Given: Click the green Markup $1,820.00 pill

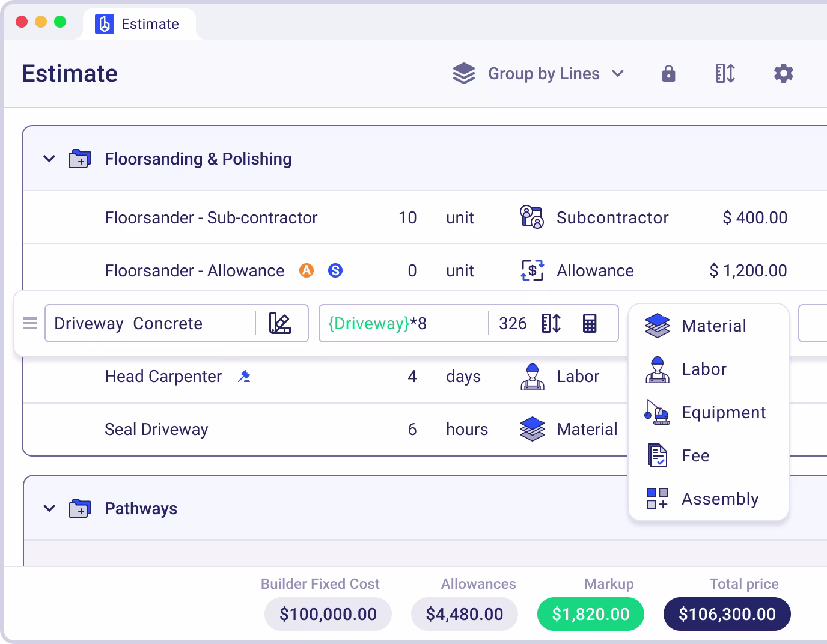Looking at the screenshot, I should pyautogui.click(x=591, y=614).
